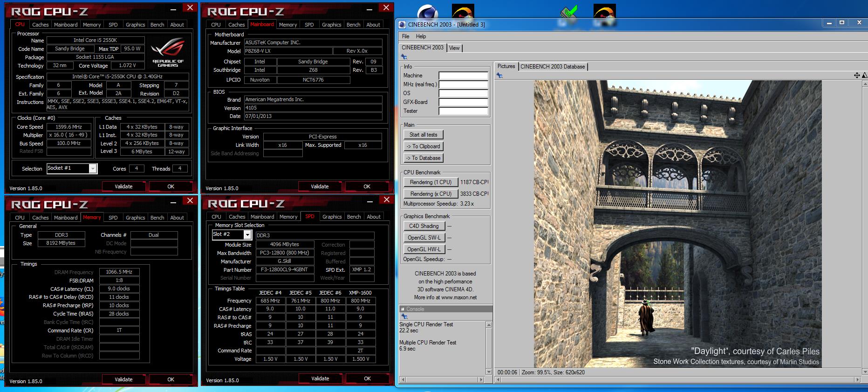Click the four-arrow move icon in picture viewer
Screen dimensions: 868x392
[x=856, y=75]
